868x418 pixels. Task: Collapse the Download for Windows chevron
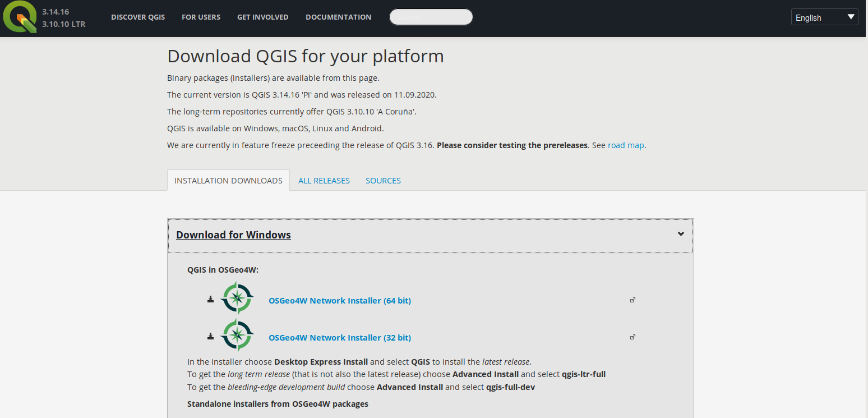click(x=681, y=234)
